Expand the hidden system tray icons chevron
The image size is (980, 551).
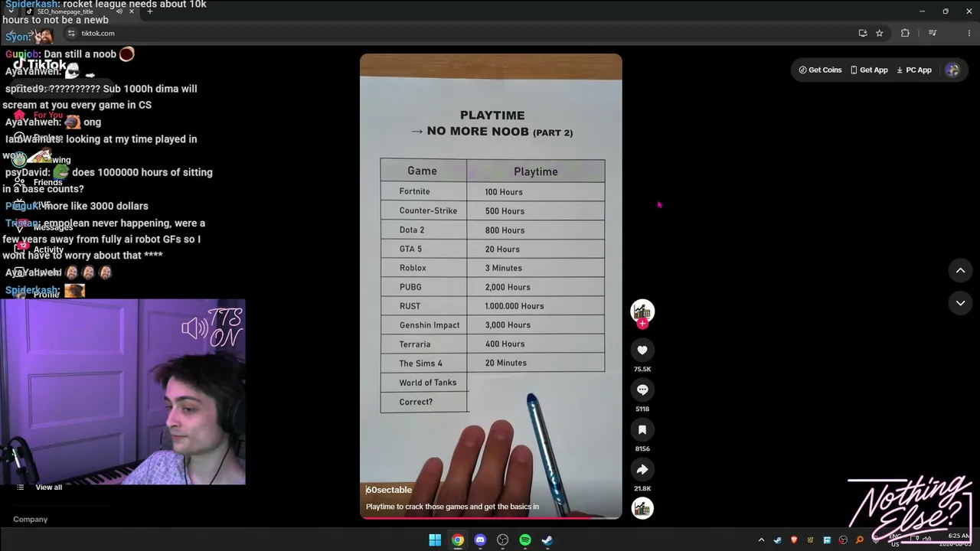click(761, 540)
